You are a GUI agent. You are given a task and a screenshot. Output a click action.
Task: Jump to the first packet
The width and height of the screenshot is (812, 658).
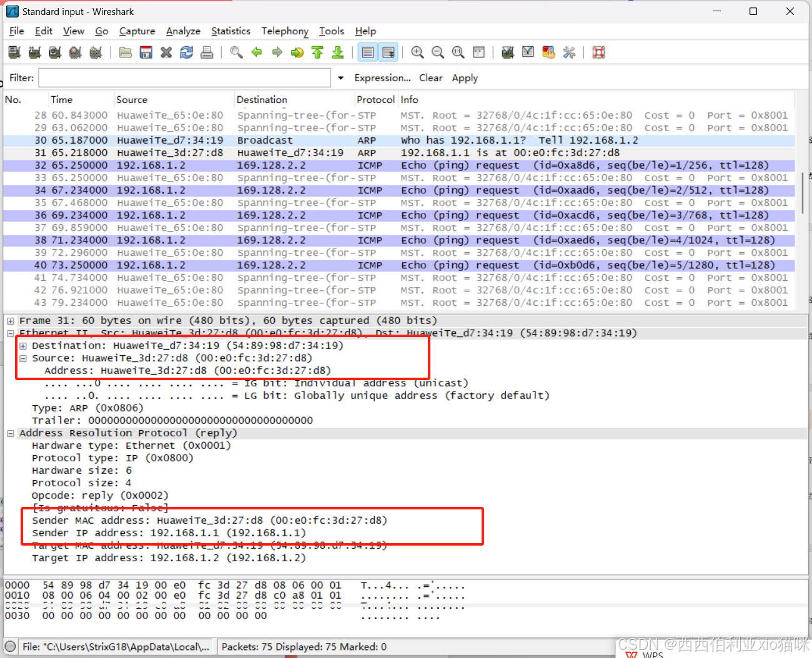[x=317, y=52]
